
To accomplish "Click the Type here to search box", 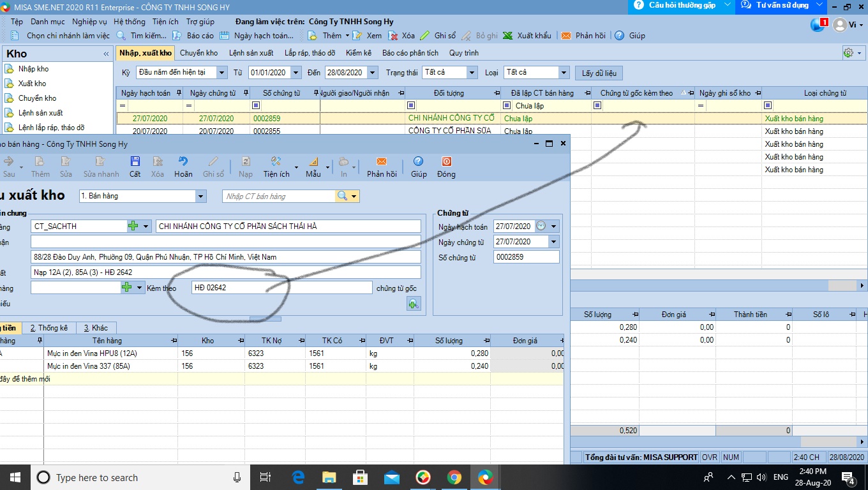I will coord(141,477).
